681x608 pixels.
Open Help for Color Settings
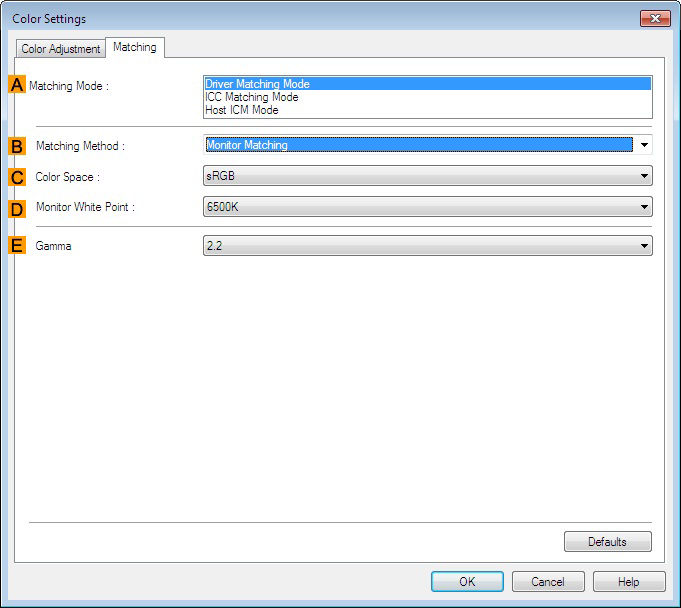pyautogui.click(x=629, y=581)
